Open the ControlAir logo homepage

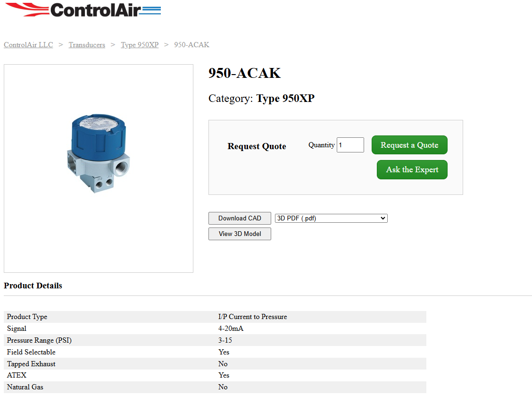83,10
